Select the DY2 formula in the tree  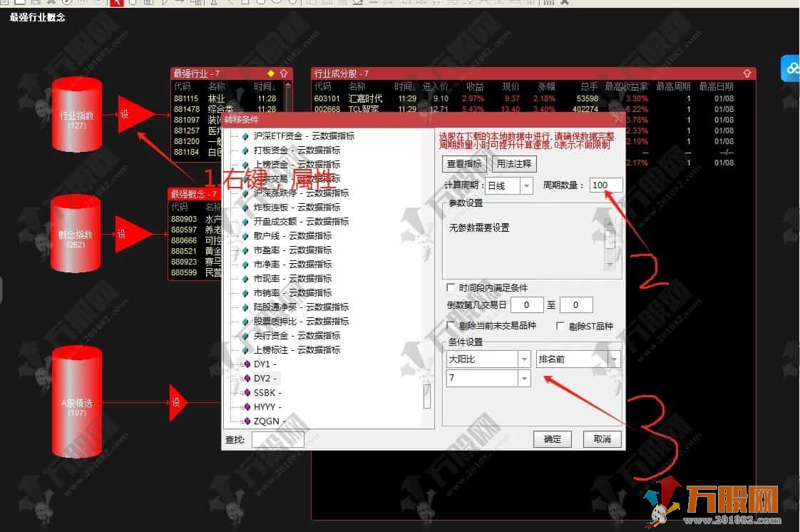click(x=265, y=379)
